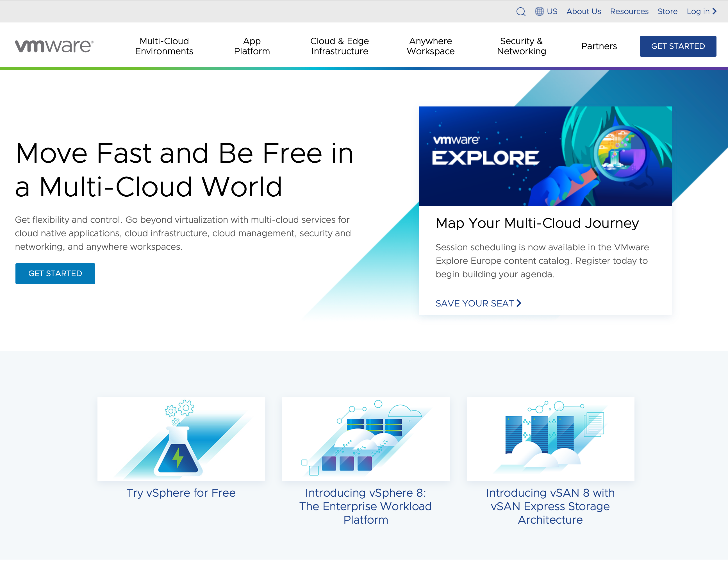Image resolution: width=728 pixels, height=577 pixels.
Task: Click the vSphere 8 platform illustration thumbnail
Action: (366, 439)
